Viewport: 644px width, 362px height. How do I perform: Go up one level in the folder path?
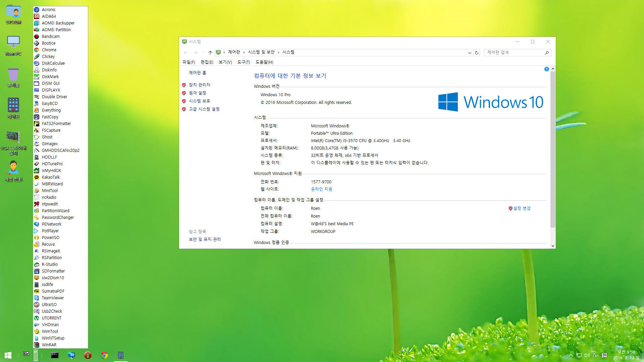click(210, 53)
